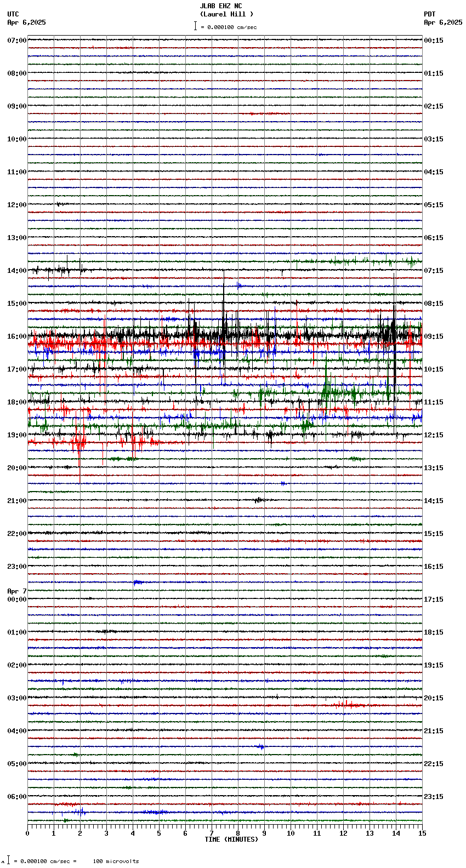Click the 23:00 UTC time label
Screen dimensions: 466x868
[x=17, y=567]
